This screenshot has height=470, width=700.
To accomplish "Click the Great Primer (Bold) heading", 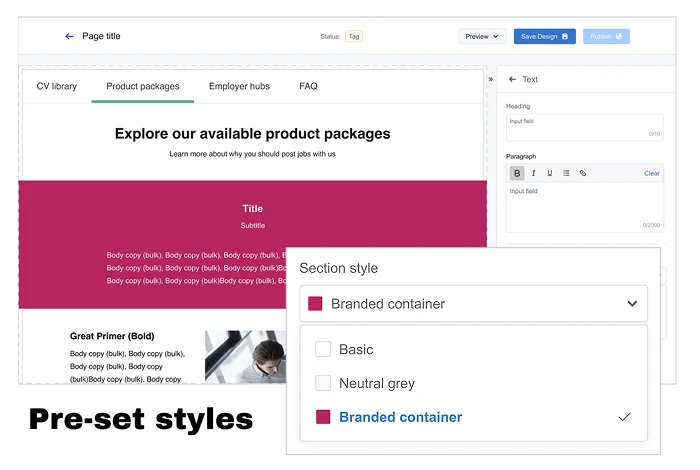I will tap(112, 336).
